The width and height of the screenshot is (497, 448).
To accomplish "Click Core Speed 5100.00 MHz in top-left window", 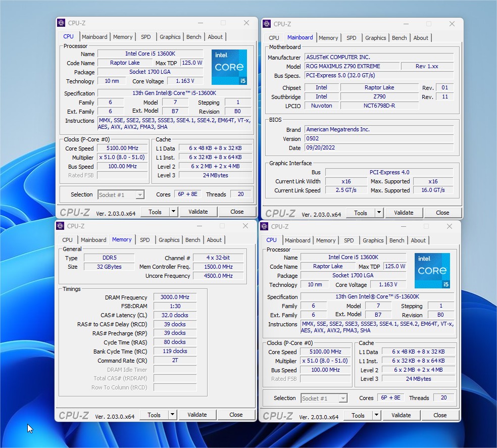I will [122, 148].
